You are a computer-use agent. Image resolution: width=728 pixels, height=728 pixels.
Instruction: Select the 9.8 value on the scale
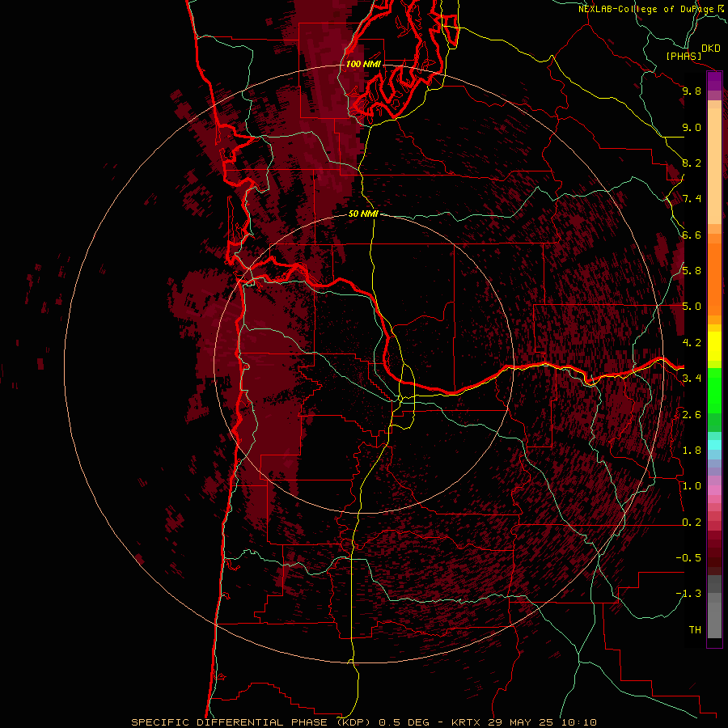click(x=692, y=91)
